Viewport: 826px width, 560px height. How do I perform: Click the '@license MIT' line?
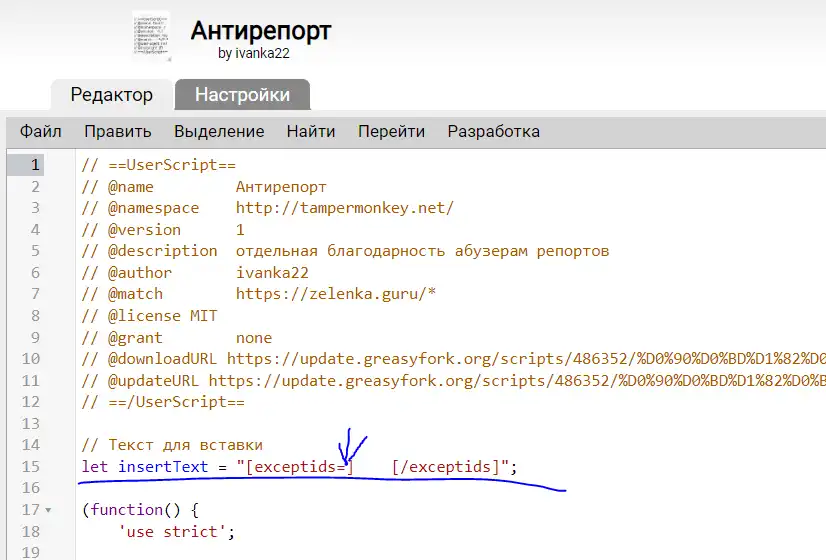[149, 316]
